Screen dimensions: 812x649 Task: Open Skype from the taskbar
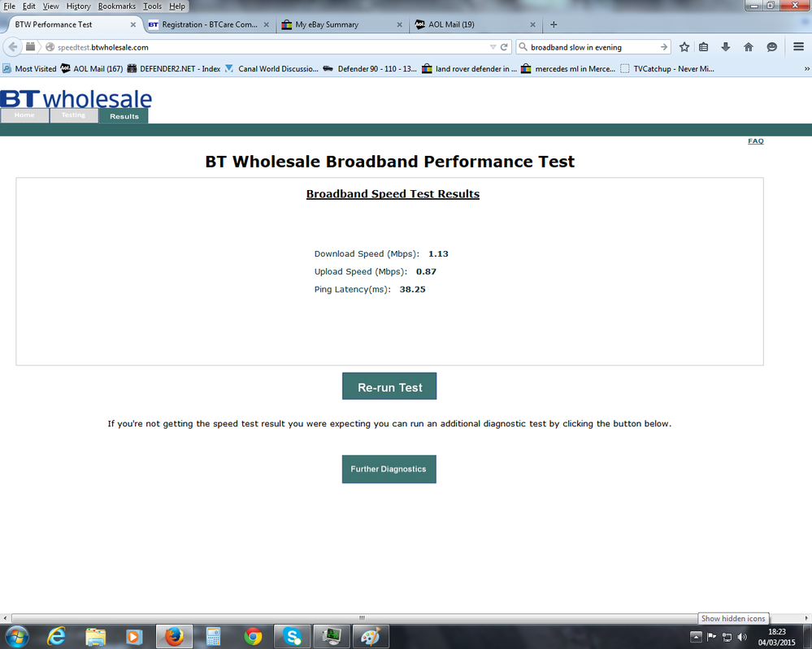point(292,637)
